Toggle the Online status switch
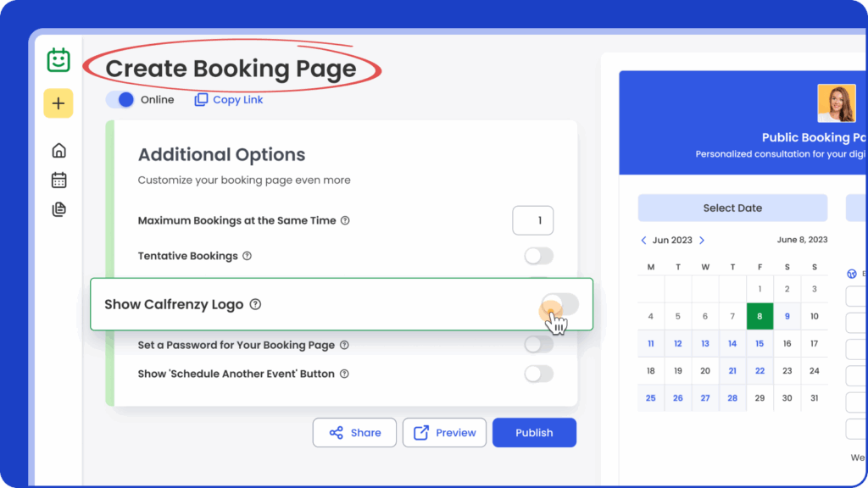This screenshot has height=488, width=868. pos(120,100)
